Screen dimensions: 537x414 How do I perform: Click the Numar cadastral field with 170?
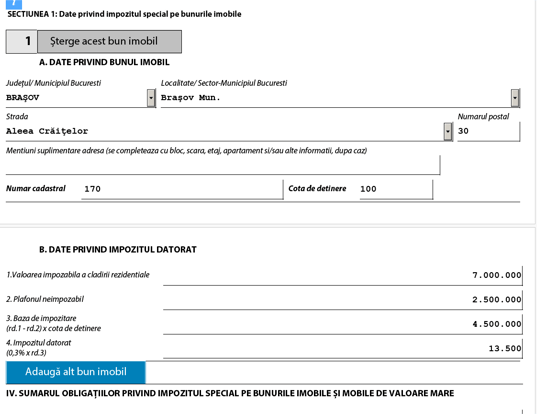click(182, 189)
